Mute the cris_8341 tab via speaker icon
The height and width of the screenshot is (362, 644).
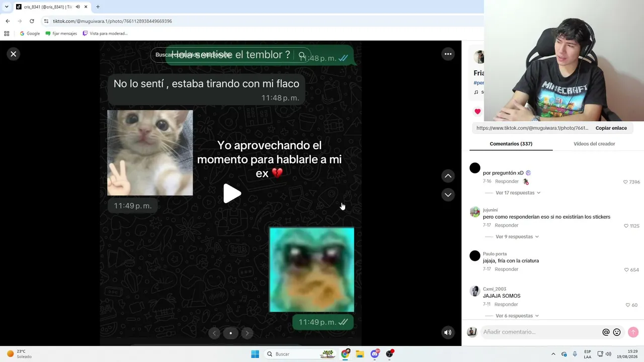click(x=77, y=7)
